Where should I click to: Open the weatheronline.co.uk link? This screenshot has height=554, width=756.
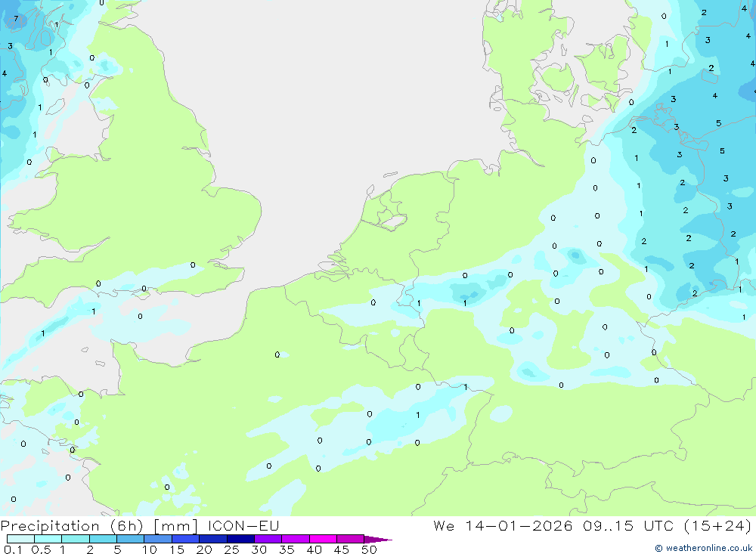click(704, 548)
